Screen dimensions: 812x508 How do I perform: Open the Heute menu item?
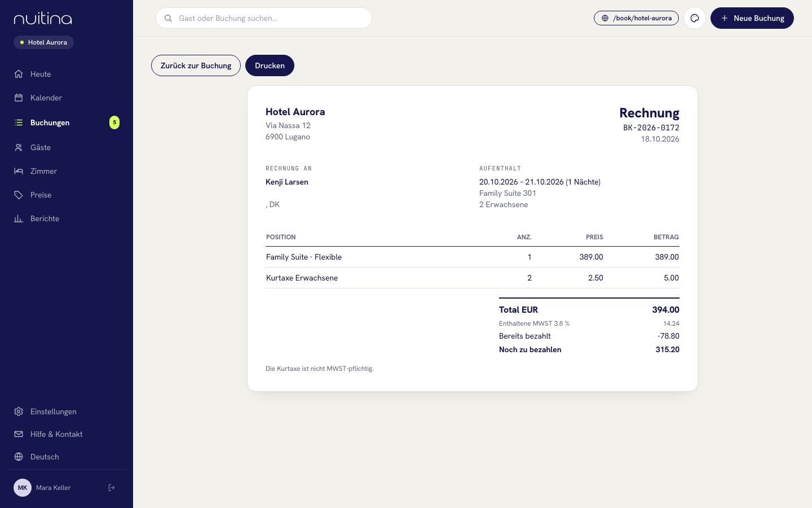tap(67, 74)
